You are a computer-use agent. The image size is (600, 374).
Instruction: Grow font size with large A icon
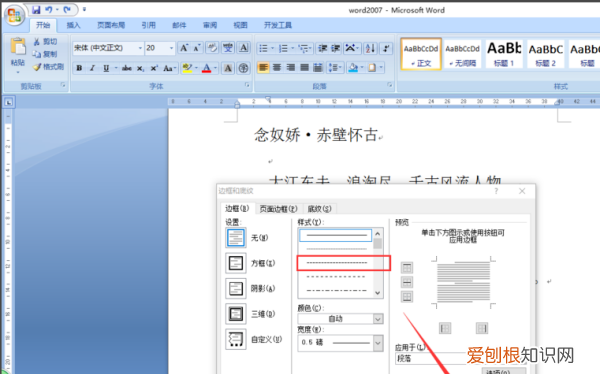184,48
